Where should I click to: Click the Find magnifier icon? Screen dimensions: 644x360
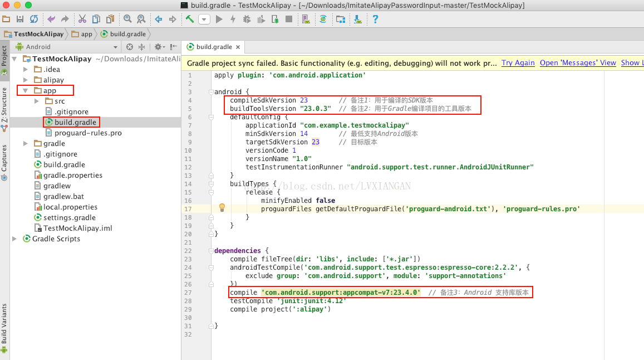coord(127,19)
